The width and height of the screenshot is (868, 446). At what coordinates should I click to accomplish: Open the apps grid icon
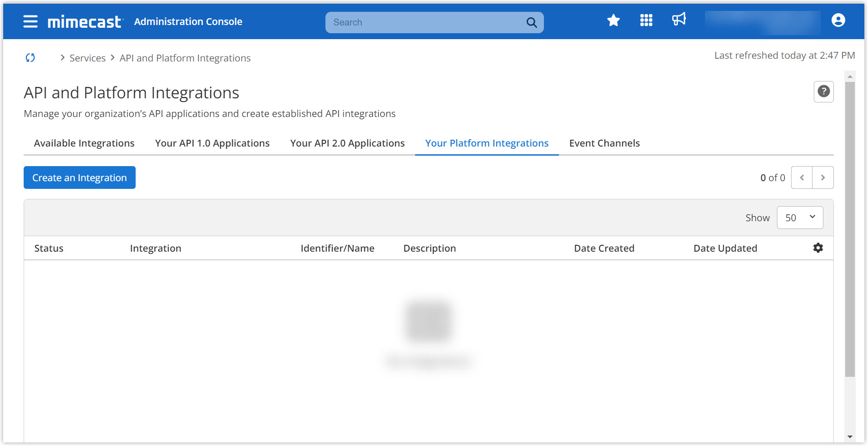coord(646,20)
